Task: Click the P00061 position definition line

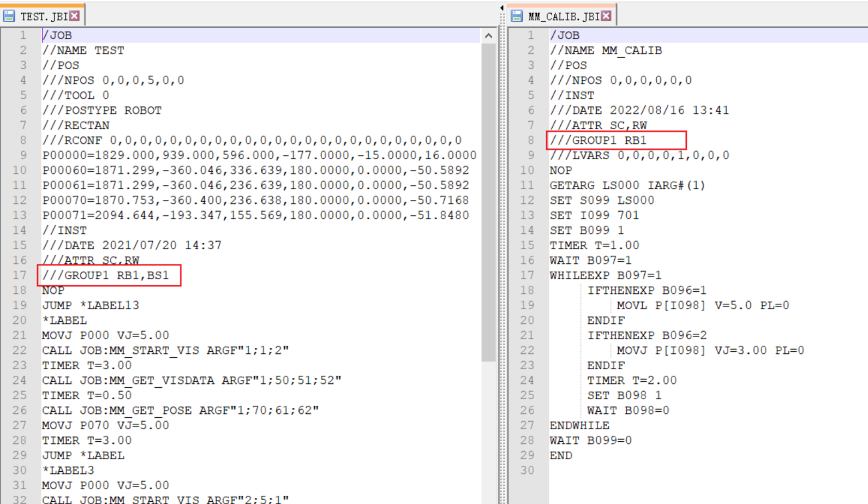Action: click(256, 185)
